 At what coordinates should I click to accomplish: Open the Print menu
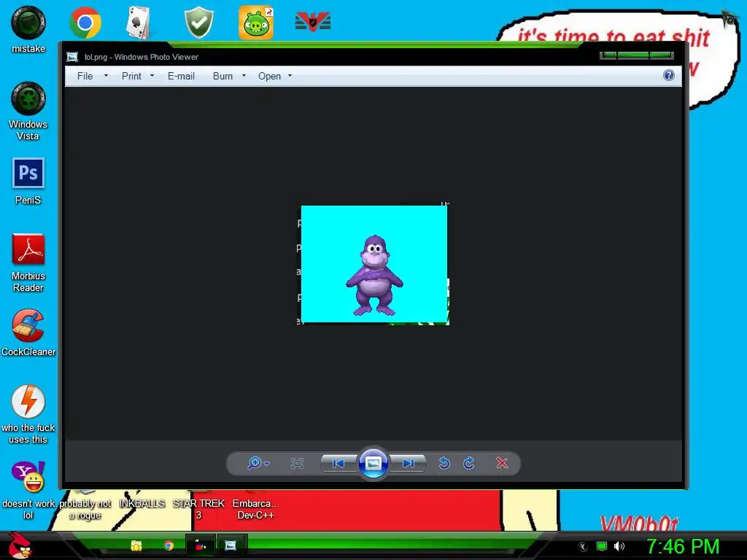click(131, 76)
